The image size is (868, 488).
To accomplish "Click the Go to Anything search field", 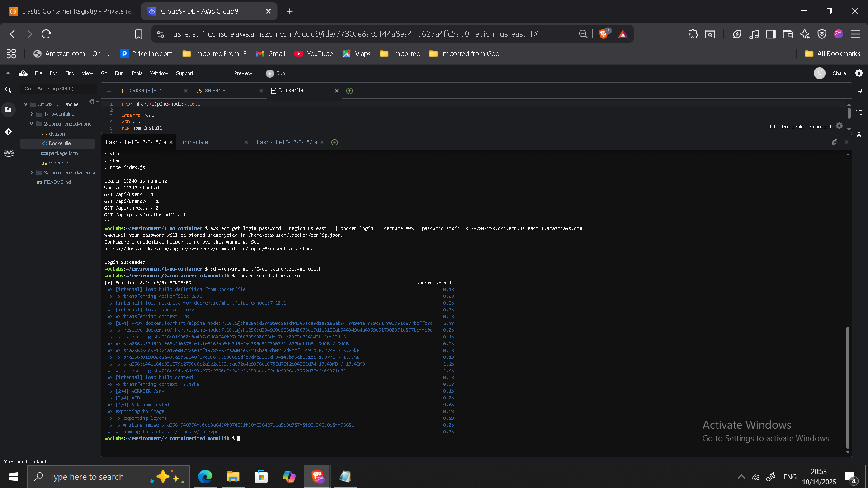I will pos(58,89).
